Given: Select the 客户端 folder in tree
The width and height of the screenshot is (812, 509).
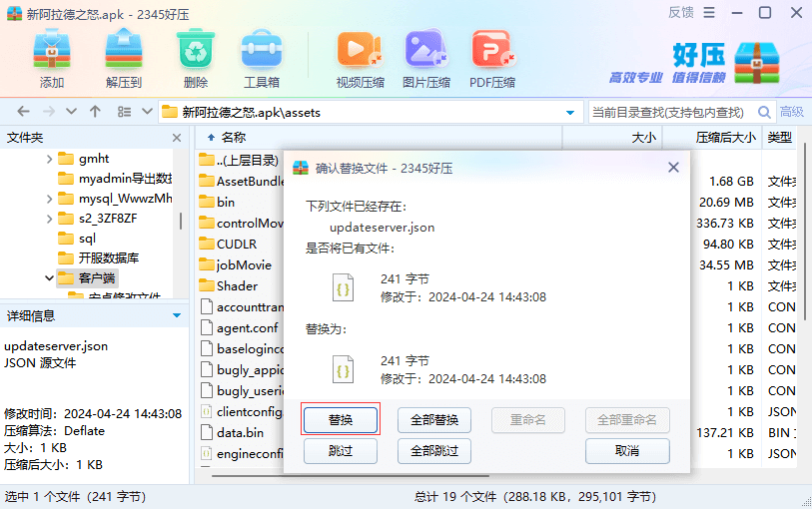Looking at the screenshot, I should (87, 278).
